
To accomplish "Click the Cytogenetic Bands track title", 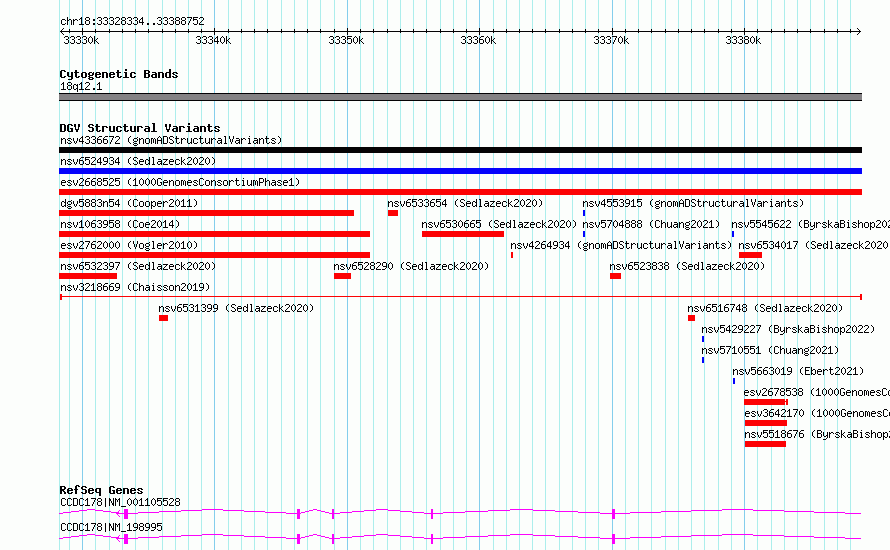I will pos(119,74).
